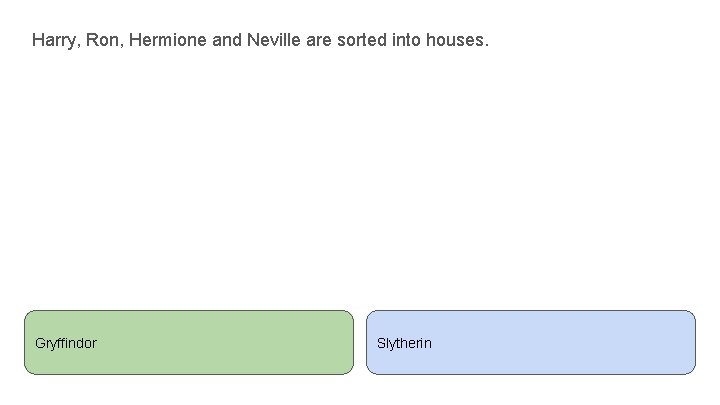Click the blue Slytherin box

(530, 342)
